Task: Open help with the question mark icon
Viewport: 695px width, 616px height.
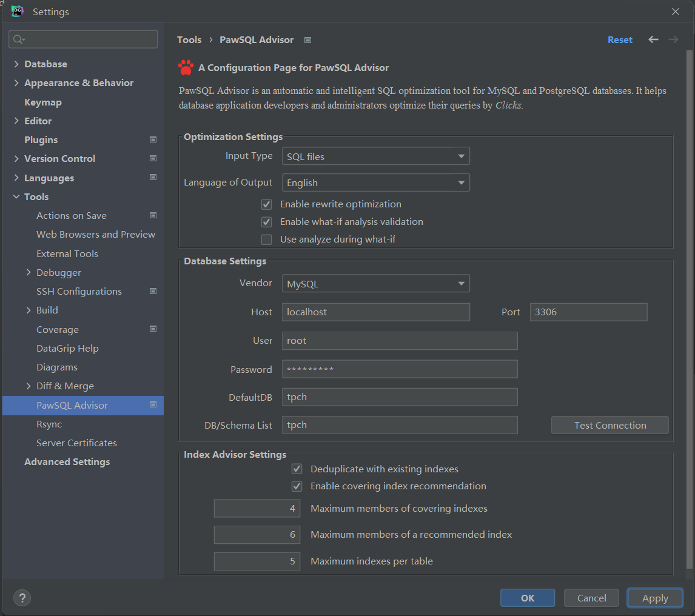Action: (22, 598)
